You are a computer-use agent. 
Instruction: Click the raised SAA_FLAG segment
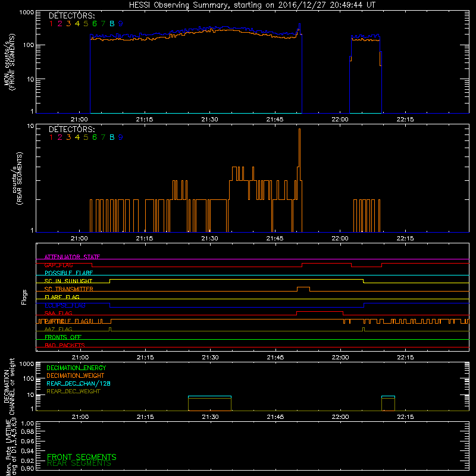coord(320,312)
